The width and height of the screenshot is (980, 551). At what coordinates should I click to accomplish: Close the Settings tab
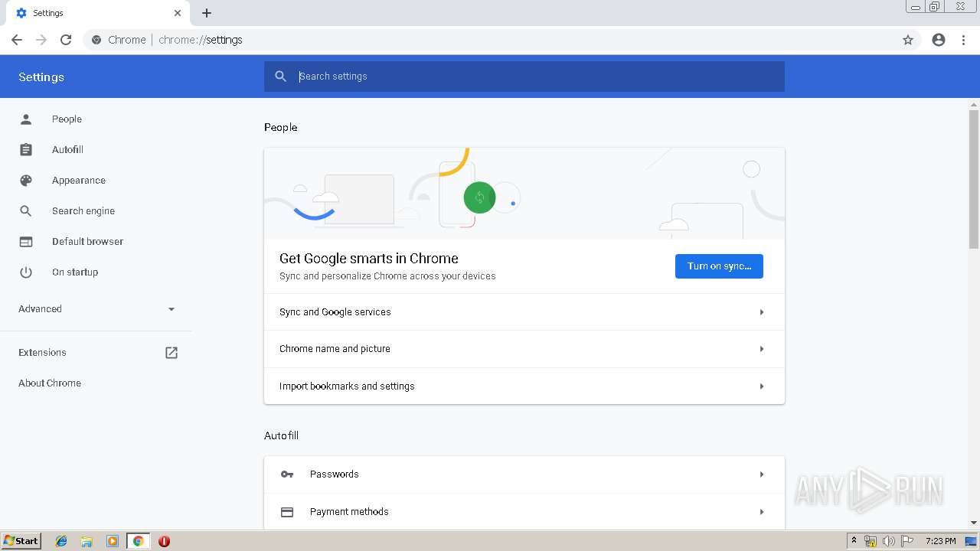[x=178, y=13]
